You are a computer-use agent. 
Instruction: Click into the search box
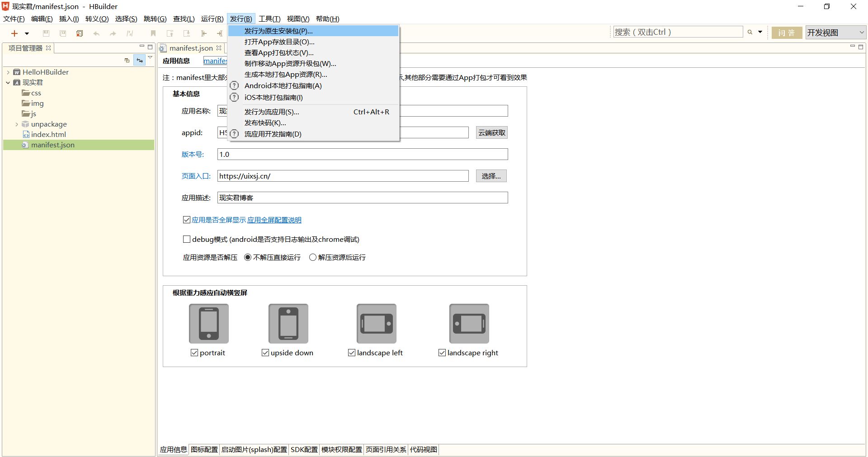[x=678, y=32]
